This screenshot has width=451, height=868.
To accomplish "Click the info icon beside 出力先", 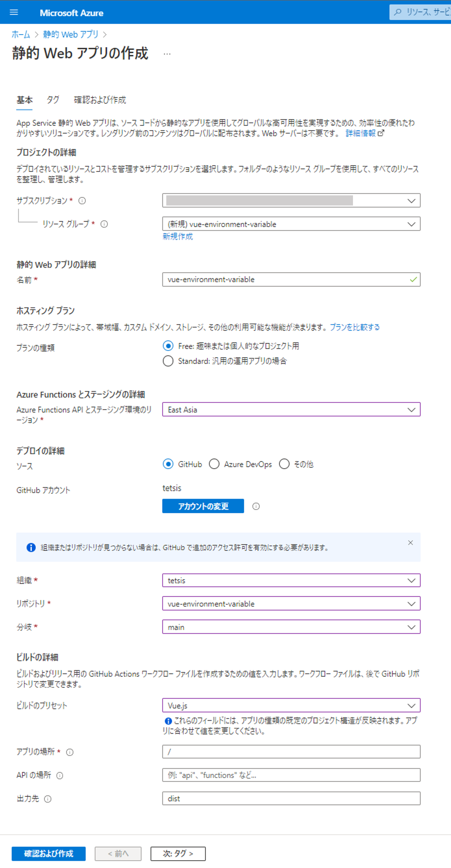I will click(x=48, y=799).
